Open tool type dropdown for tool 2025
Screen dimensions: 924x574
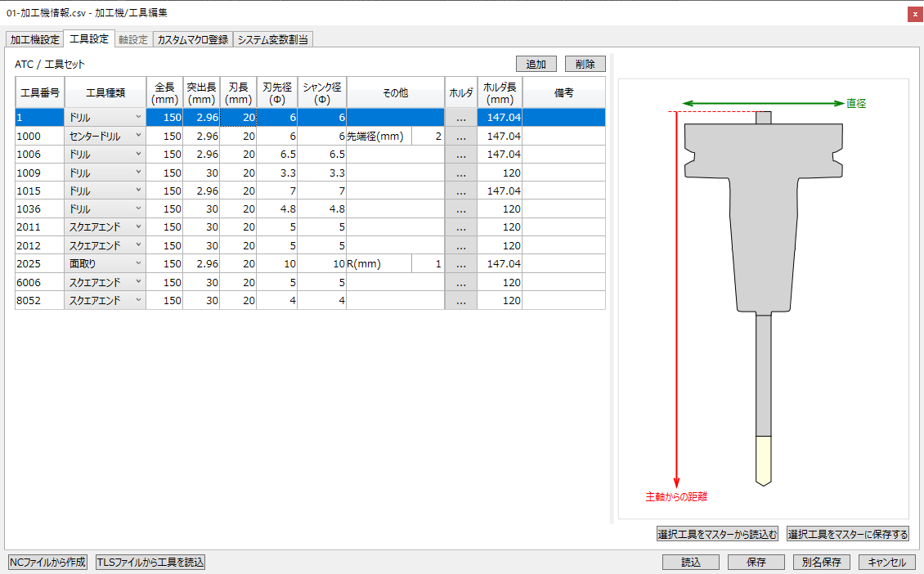(x=138, y=264)
